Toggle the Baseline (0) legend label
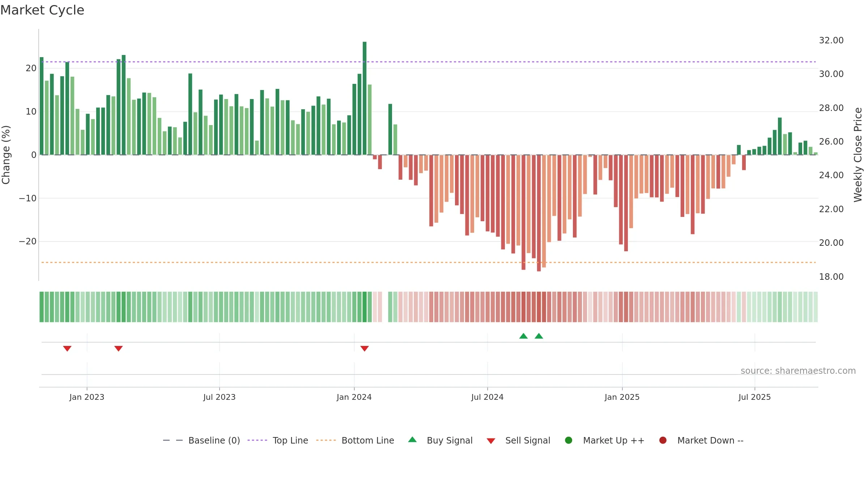 (214, 440)
